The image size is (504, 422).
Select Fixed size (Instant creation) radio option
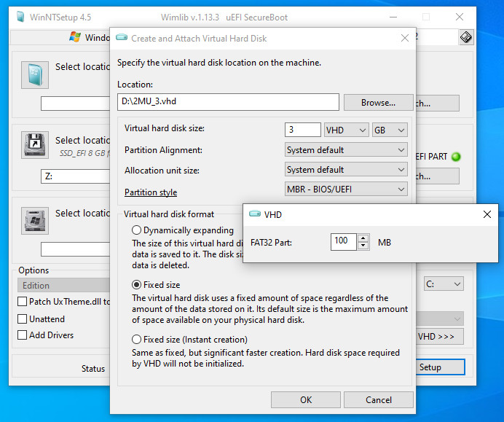point(137,340)
